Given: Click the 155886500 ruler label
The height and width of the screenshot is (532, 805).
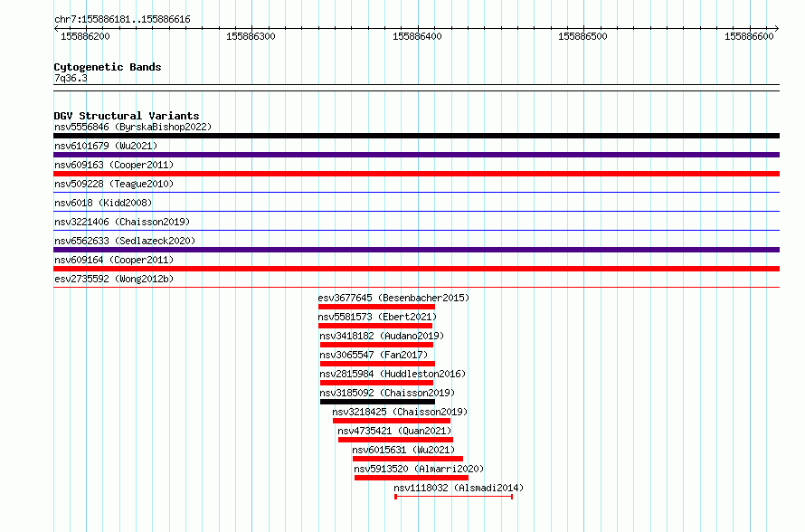Looking at the screenshot, I should [582, 36].
